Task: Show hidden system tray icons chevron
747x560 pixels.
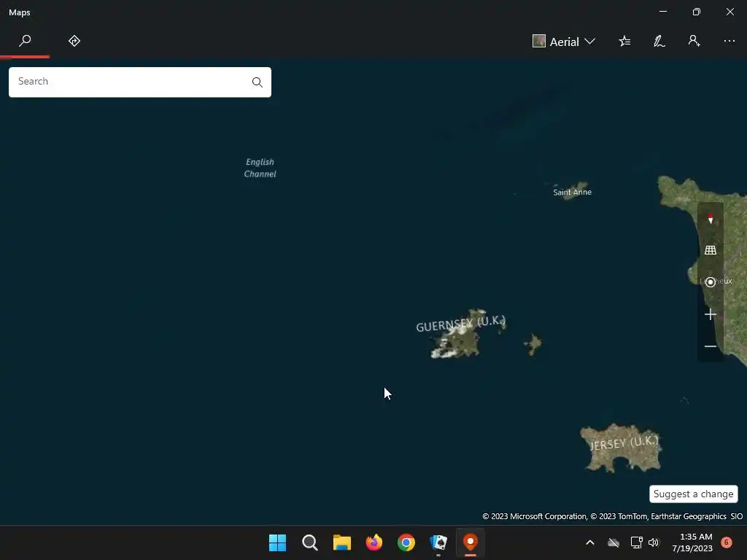Action: (x=589, y=542)
